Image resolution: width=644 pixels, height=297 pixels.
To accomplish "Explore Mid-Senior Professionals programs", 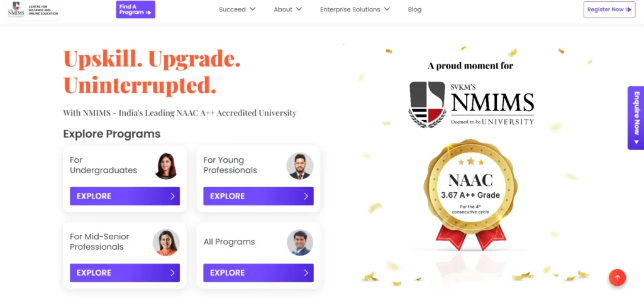I will 125,273.
